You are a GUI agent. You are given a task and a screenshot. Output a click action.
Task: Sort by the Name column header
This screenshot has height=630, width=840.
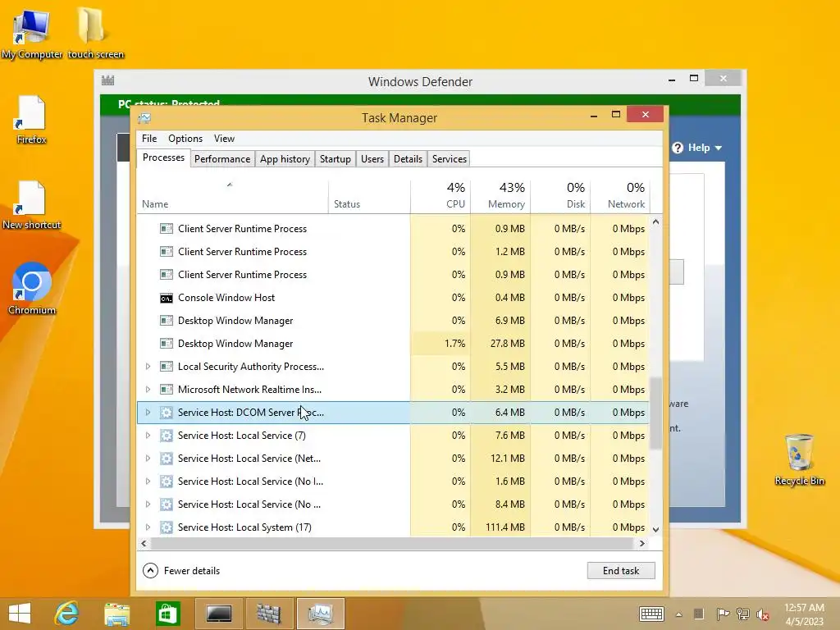click(x=232, y=195)
